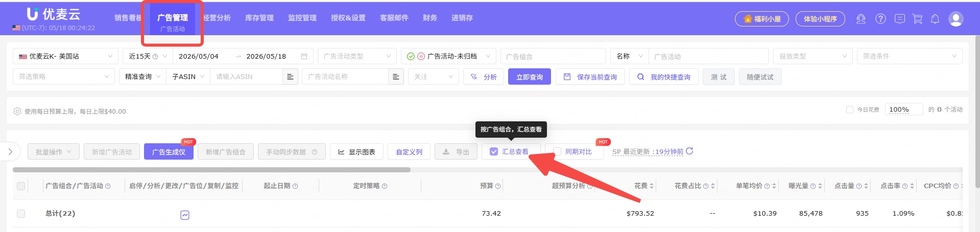
Task: Sort by 点击率 column arrows
Action: (x=912, y=186)
